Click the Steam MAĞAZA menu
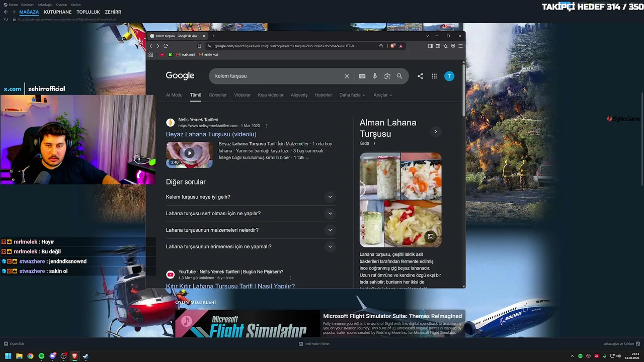The height and width of the screenshot is (362, 644). [29, 12]
